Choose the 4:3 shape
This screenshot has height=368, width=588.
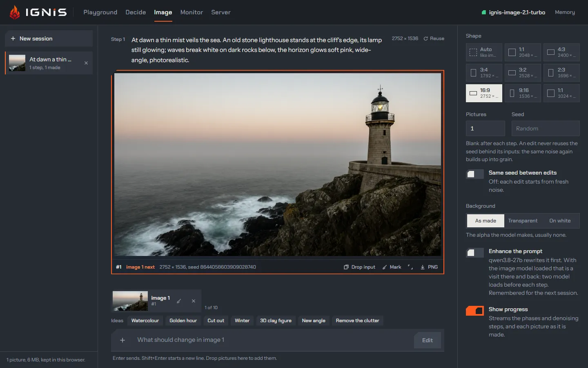(x=561, y=52)
